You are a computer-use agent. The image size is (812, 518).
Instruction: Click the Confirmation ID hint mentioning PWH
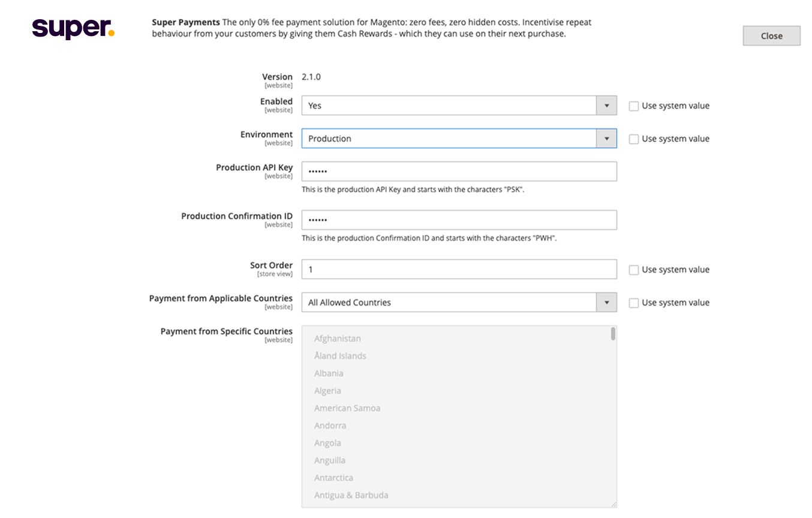(x=429, y=238)
